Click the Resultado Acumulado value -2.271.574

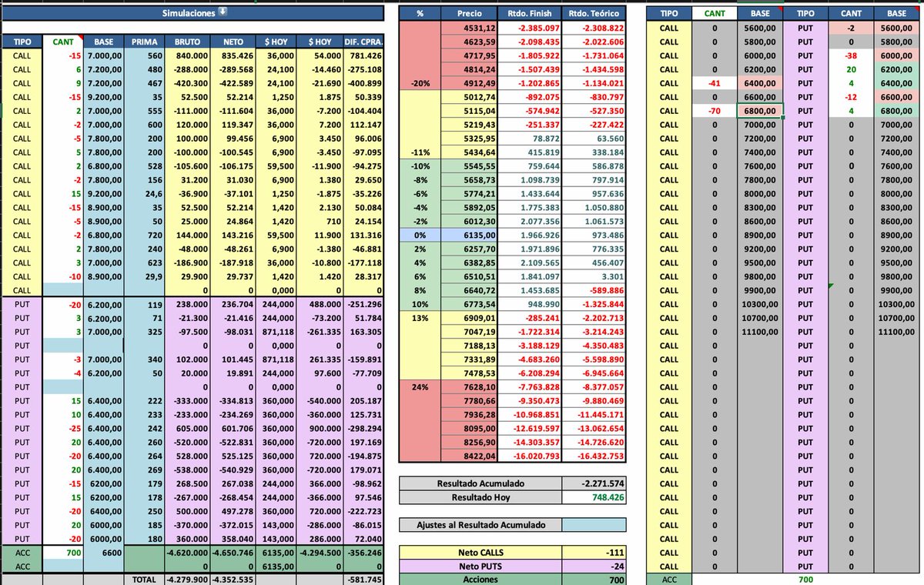tap(594, 483)
